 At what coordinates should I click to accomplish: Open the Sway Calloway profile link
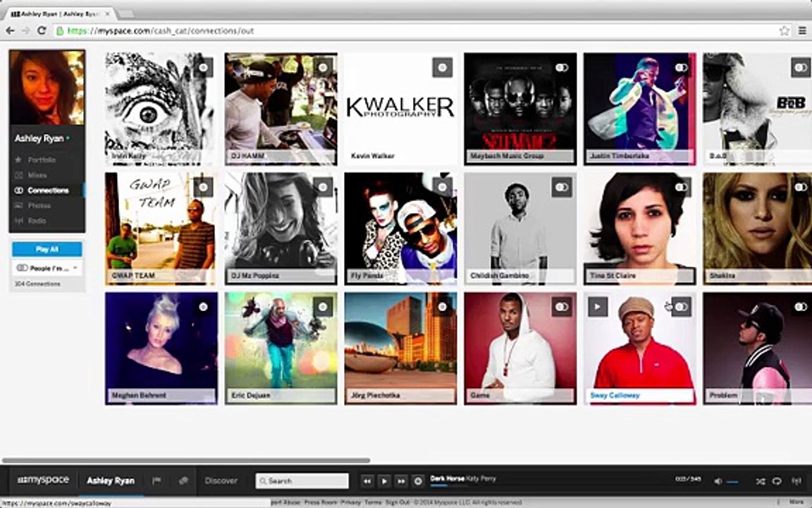(615, 395)
